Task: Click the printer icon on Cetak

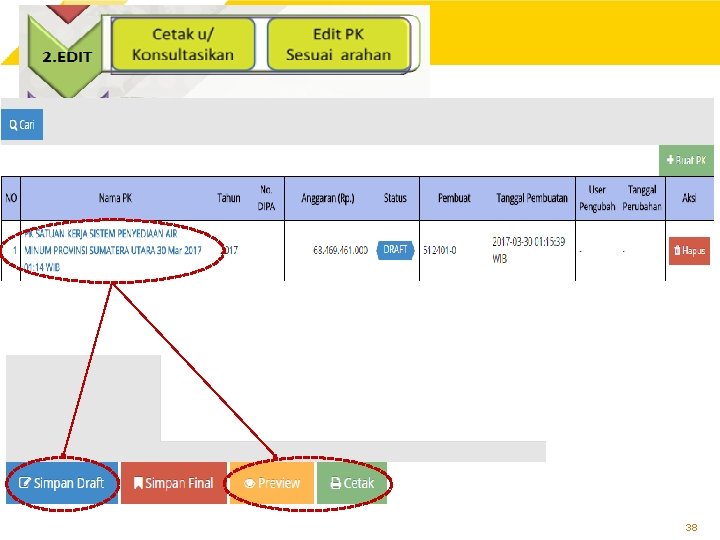Action: coord(336,483)
